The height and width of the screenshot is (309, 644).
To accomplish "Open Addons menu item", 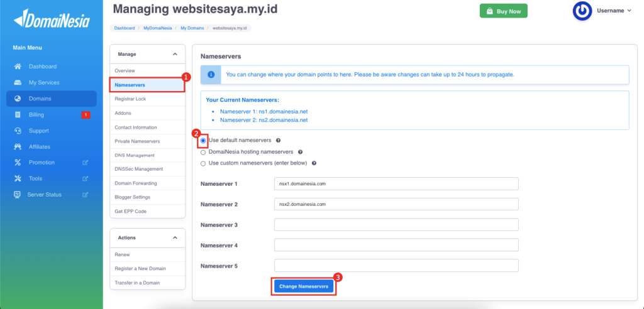I will 147,113.
